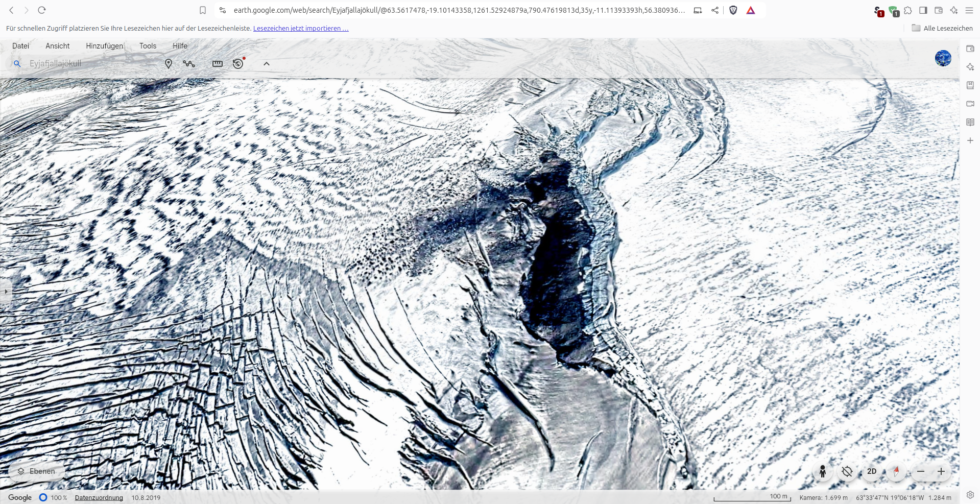The height and width of the screenshot is (504, 980).
Task: Open the Alle Lesezeichen folder
Action: (x=942, y=28)
